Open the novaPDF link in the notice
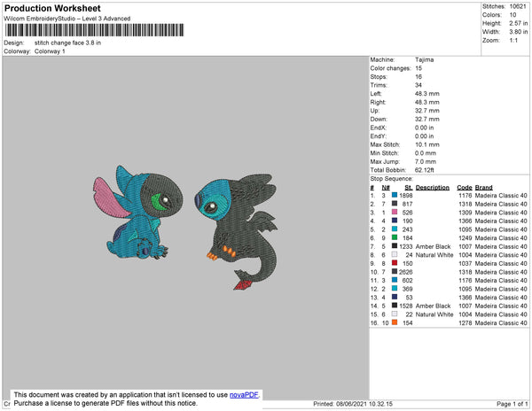 pos(244,395)
